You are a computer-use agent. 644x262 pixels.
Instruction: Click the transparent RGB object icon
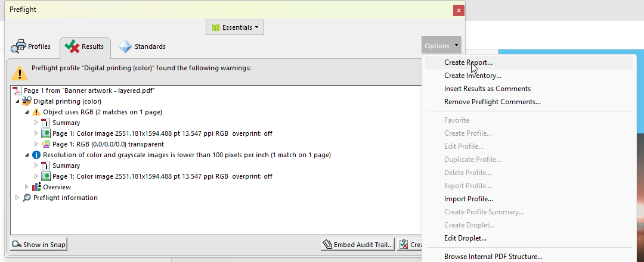[x=45, y=144]
